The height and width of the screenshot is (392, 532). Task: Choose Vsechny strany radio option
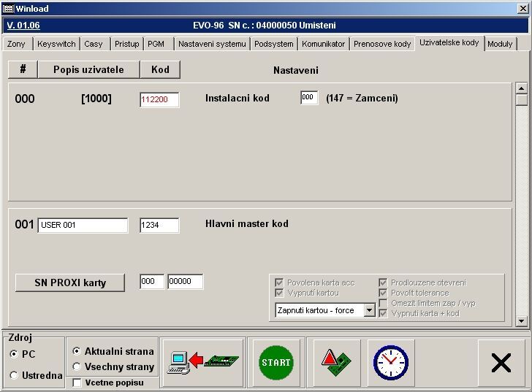(77, 366)
